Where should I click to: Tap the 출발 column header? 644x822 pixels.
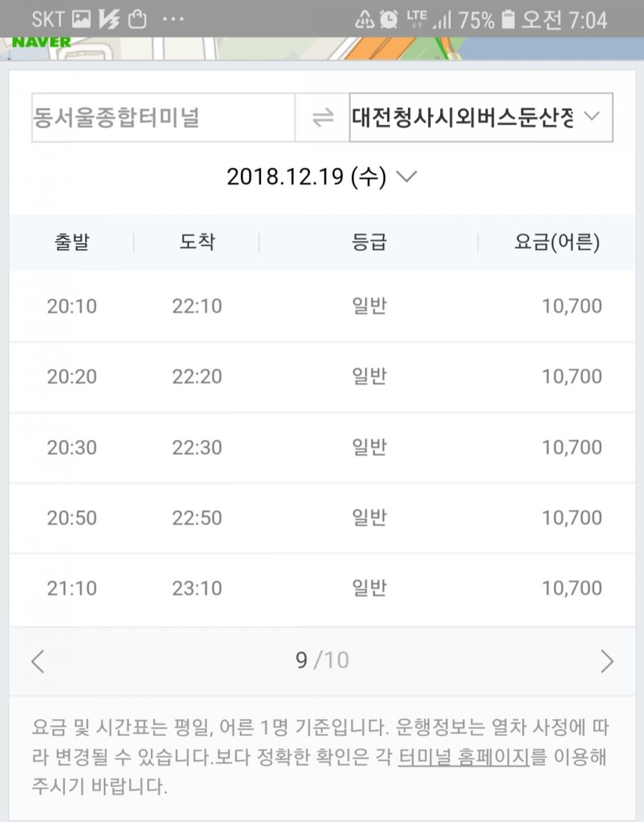(72, 243)
